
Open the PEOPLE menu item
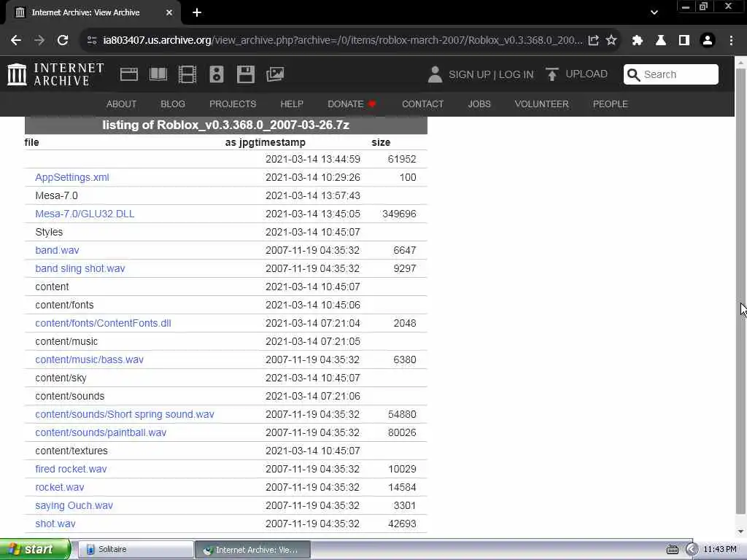coord(610,104)
